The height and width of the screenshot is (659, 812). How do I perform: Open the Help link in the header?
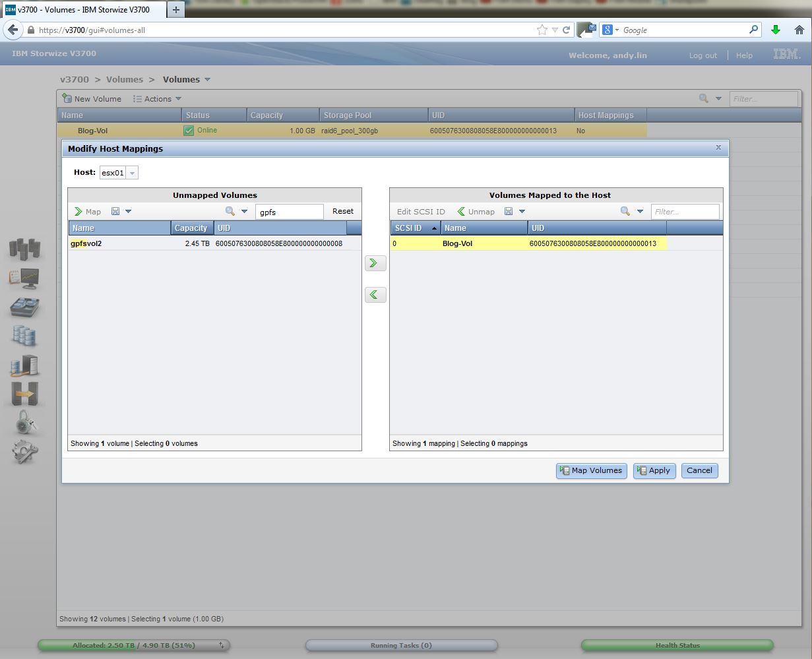(744, 55)
